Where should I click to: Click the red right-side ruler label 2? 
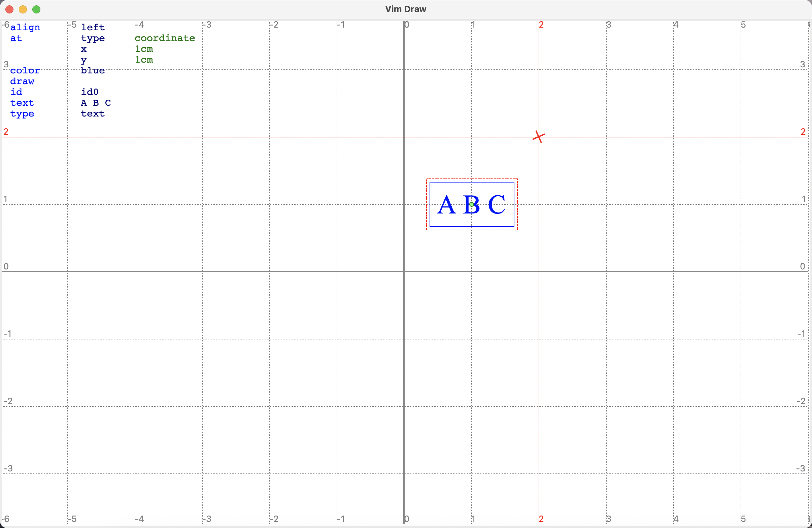click(x=803, y=132)
